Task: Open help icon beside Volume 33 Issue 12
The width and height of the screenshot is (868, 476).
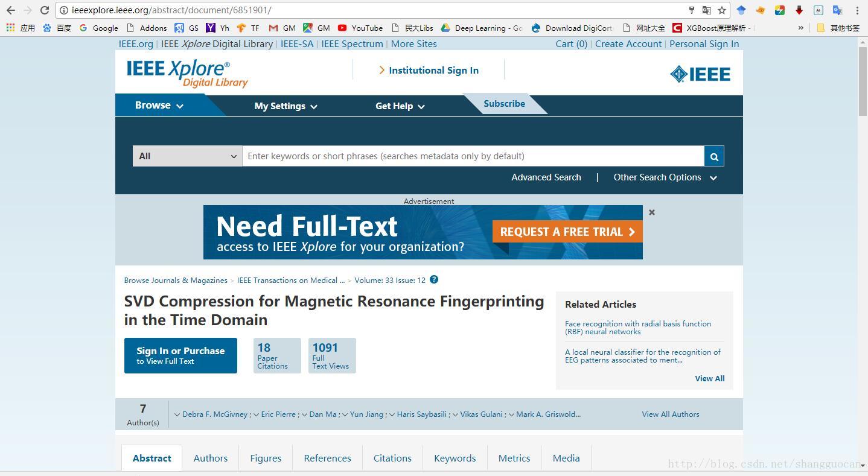Action: [x=434, y=279]
